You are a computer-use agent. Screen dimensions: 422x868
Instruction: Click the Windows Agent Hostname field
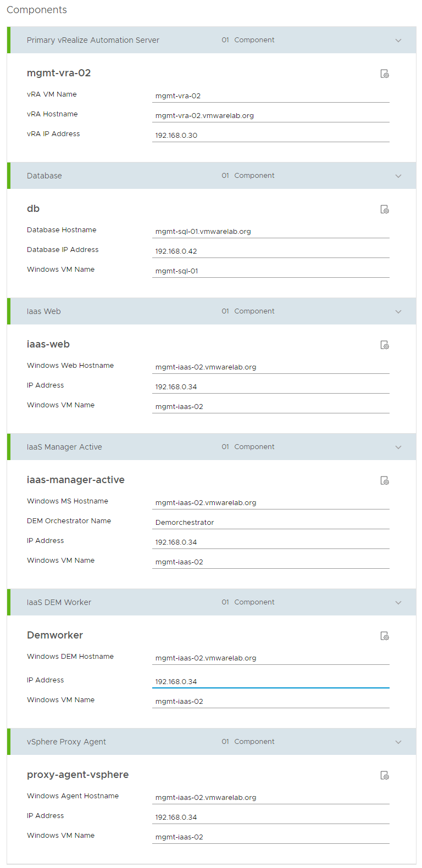(x=270, y=798)
